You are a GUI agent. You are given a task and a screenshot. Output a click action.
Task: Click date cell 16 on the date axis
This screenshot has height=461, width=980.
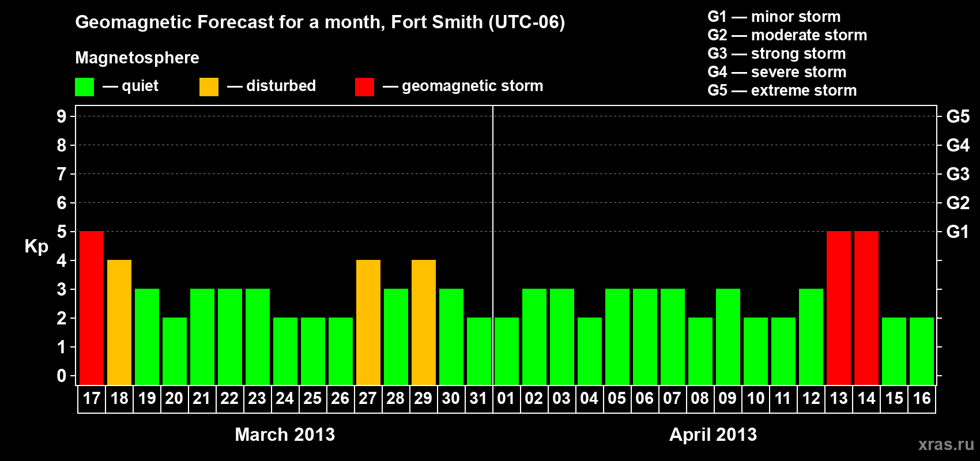tap(922, 399)
